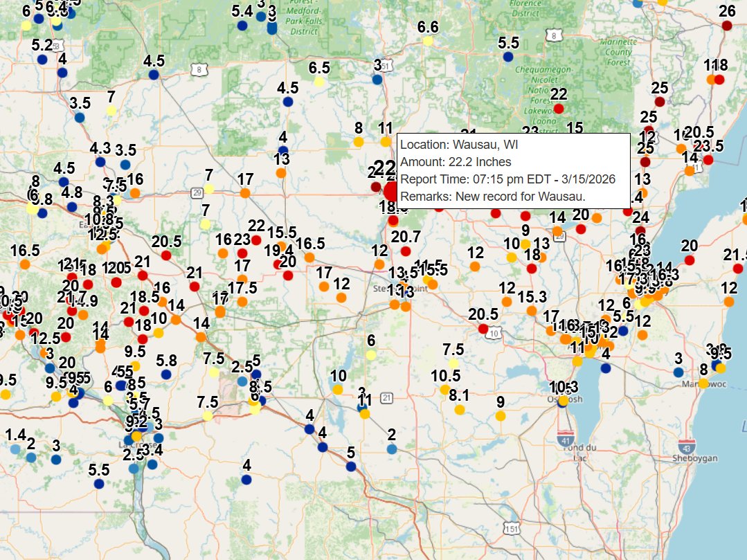747x560 pixels.
Task: Click the 'Location: Wausau, WI' popup line
Action: click(x=459, y=145)
